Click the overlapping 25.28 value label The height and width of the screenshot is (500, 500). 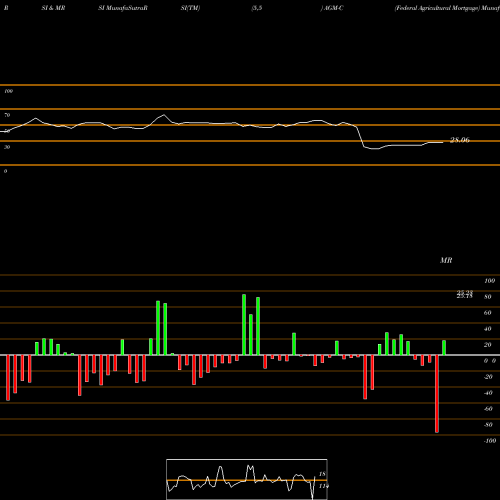point(465,294)
